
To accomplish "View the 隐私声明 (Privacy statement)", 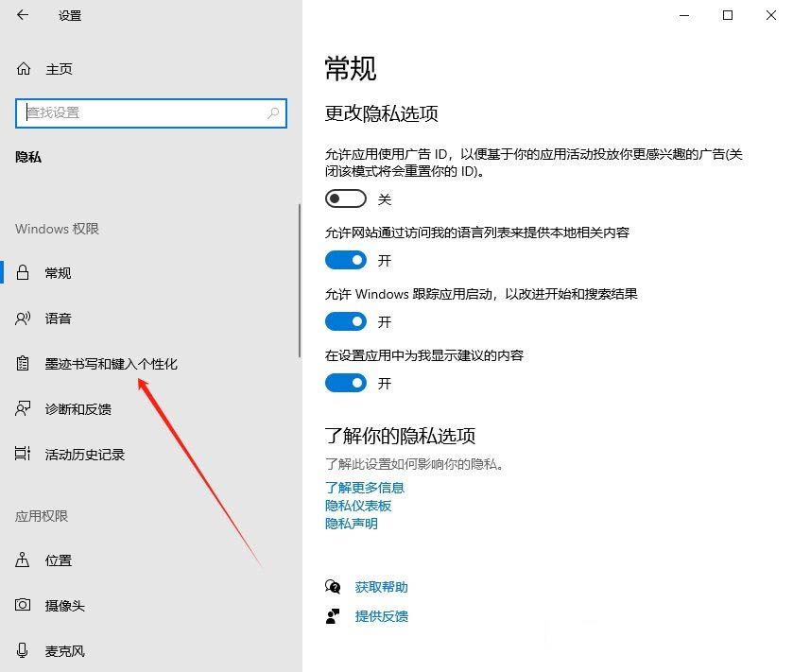I will click(x=352, y=523).
